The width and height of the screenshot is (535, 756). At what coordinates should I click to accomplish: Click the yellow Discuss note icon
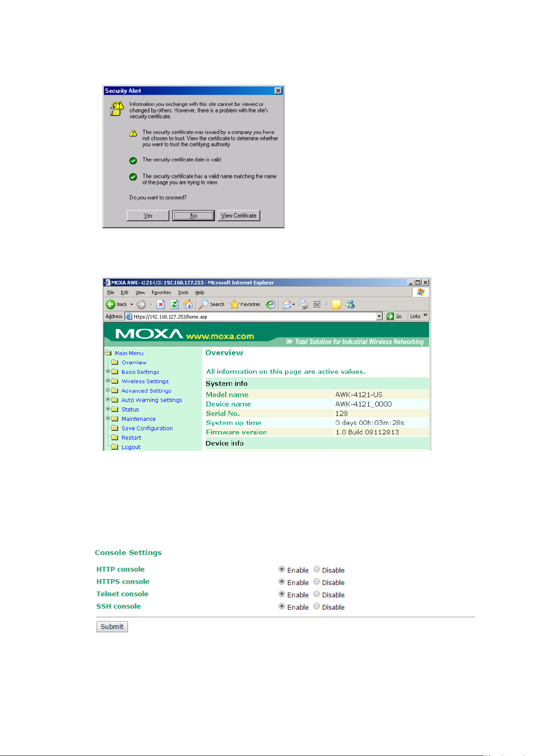[336, 305]
